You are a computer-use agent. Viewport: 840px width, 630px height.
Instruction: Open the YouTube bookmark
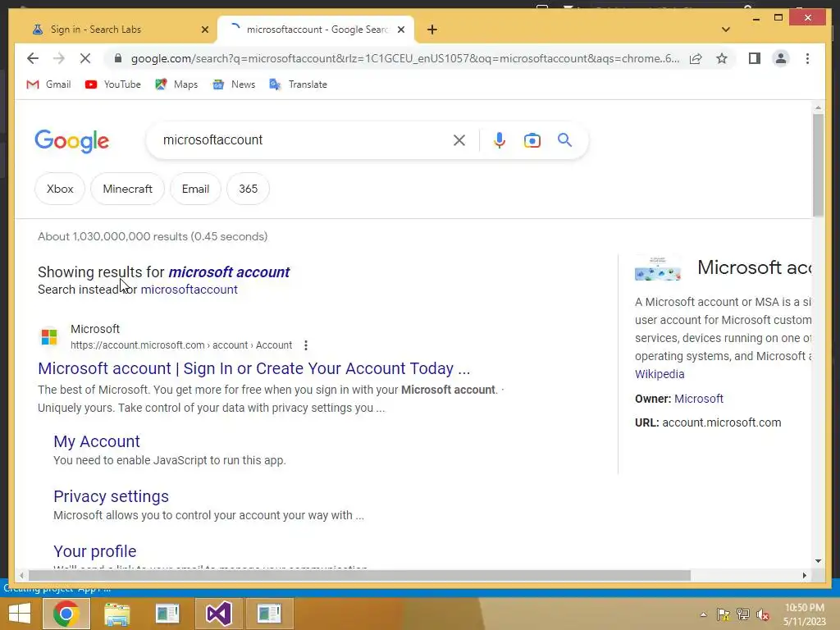(x=113, y=84)
